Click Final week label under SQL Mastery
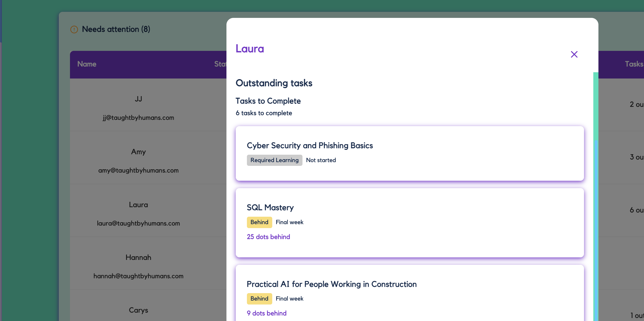The image size is (644, 321). coord(289,222)
